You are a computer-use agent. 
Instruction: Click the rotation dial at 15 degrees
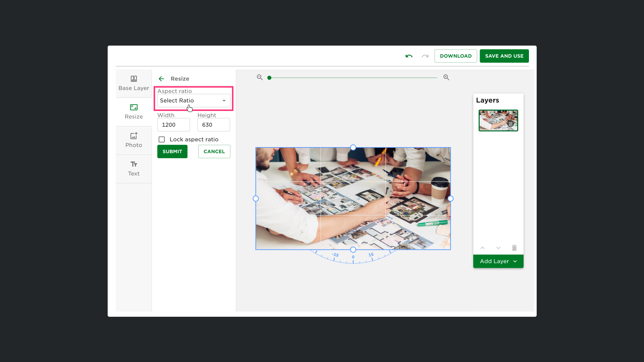pyautogui.click(x=371, y=255)
